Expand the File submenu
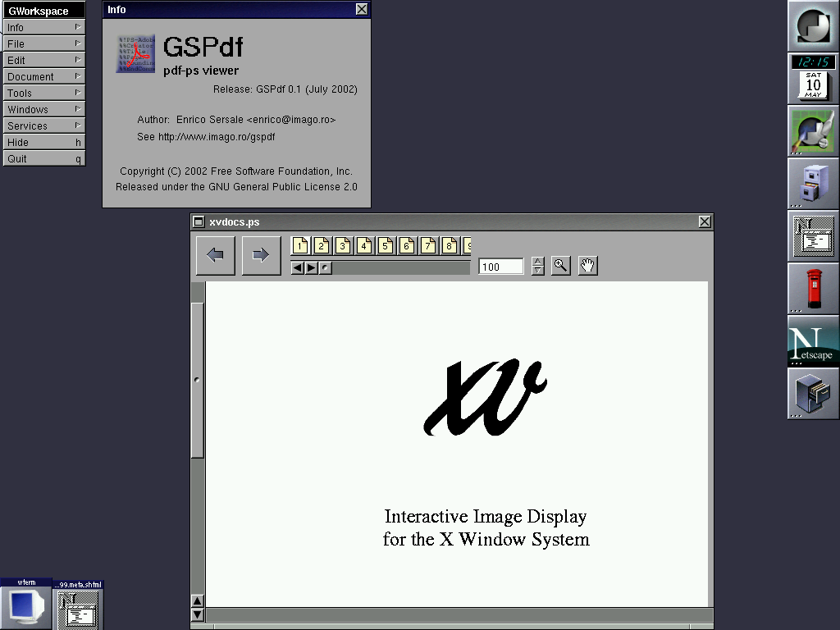840x630 pixels. [x=43, y=43]
